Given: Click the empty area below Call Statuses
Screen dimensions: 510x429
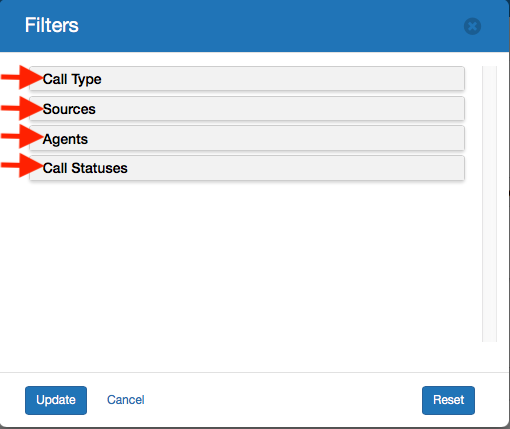Looking at the screenshot, I should pyautogui.click(x=247, y=262).
